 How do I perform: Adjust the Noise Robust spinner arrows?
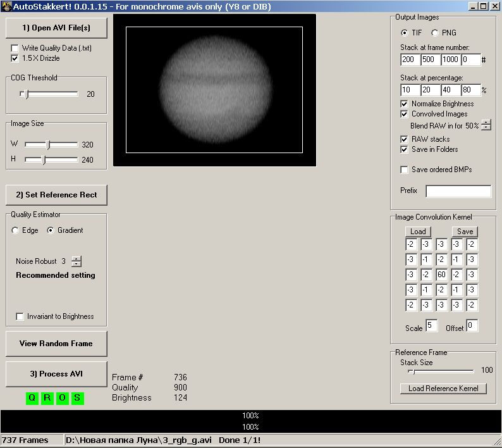point(76,261)
